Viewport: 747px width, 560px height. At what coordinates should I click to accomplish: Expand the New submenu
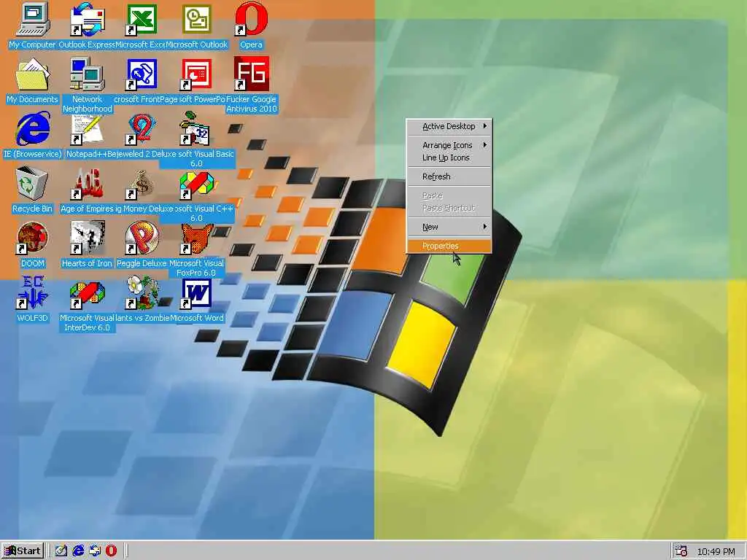[449, 227]
